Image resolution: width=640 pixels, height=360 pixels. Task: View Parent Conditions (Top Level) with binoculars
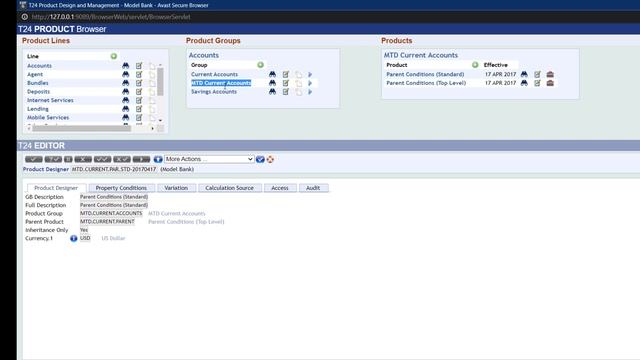click(x=524, y=83)
